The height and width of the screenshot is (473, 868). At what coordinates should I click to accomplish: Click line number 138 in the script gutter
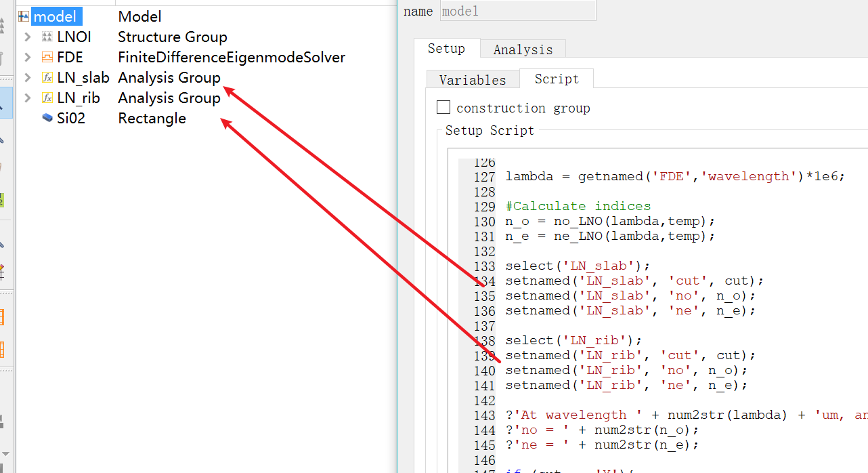click(x=484, y=340)
